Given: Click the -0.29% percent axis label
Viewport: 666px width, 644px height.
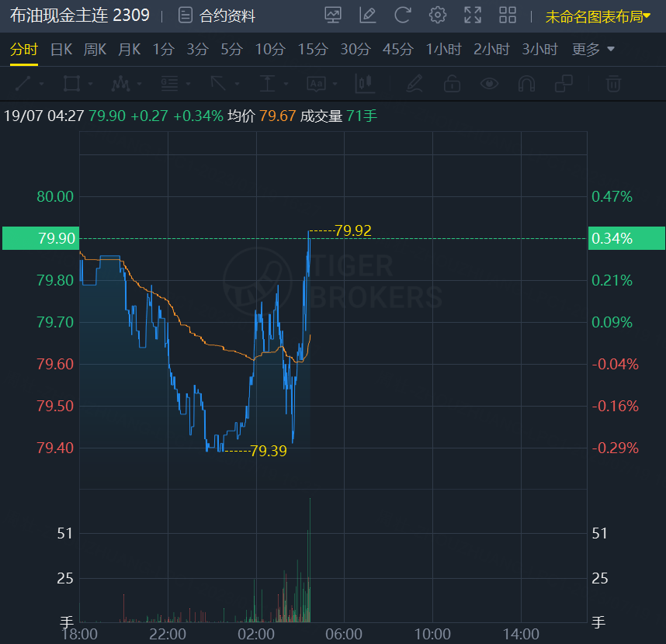Looking at the screenshot, I should pos(615,448).
